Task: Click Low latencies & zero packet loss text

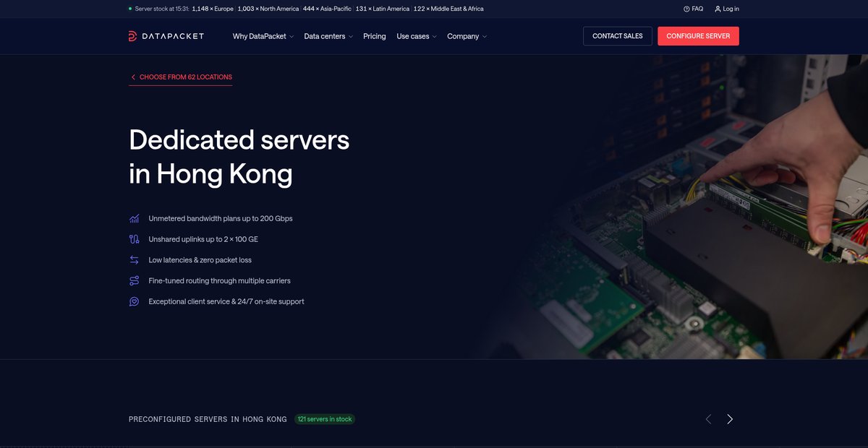Action: (200, 260)
